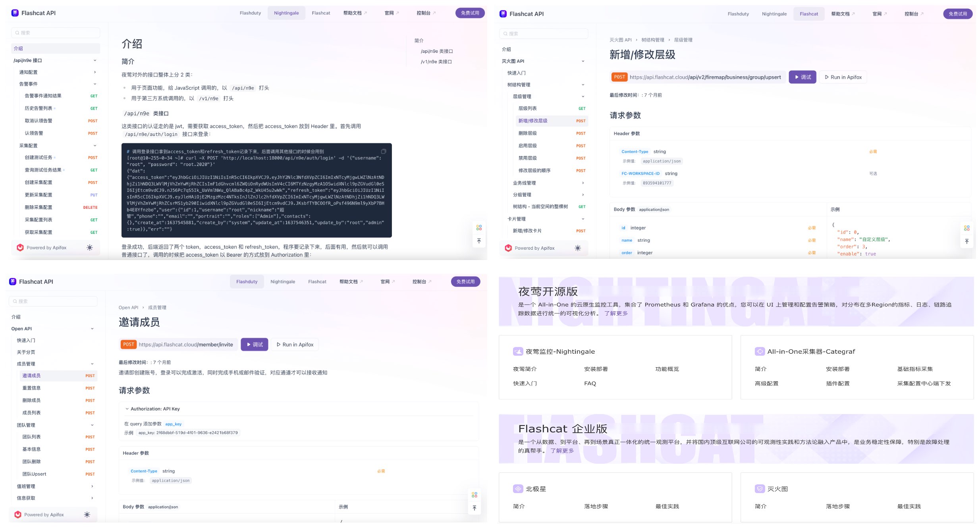
Task: Collapse the Authorization: API Key section
Action: click(x=127, y=409)
